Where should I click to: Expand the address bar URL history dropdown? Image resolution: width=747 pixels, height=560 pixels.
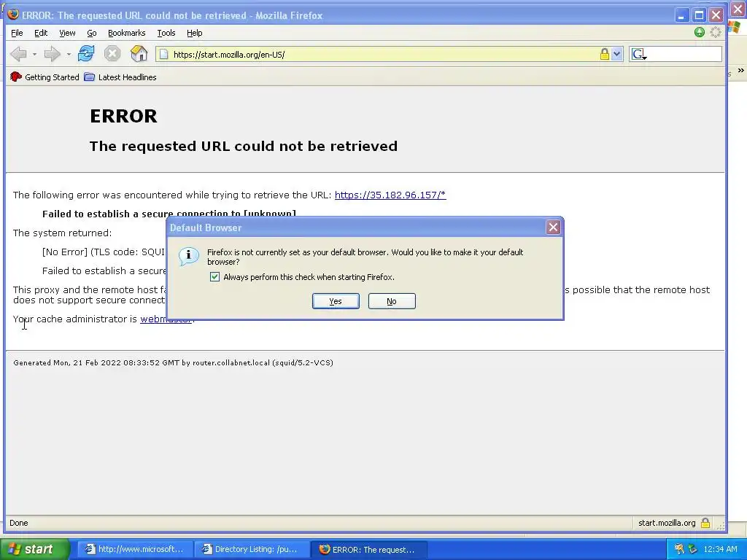click(x=616, y=54)
